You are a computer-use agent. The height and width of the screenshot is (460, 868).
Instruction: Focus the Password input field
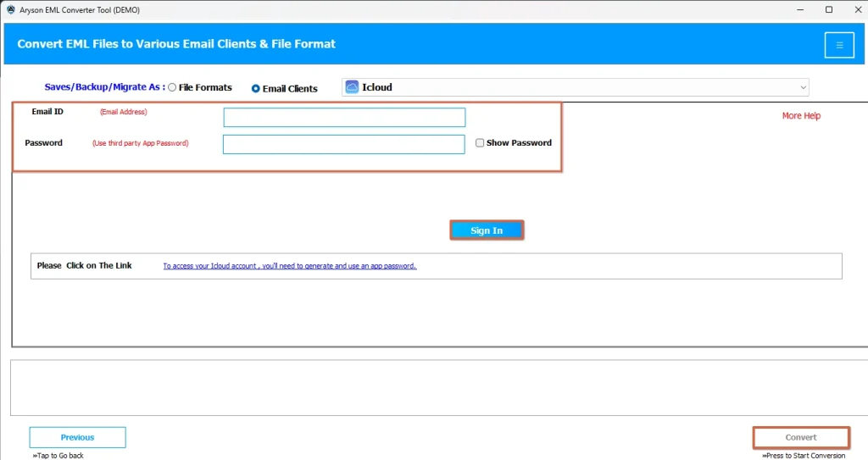(344, 144)
